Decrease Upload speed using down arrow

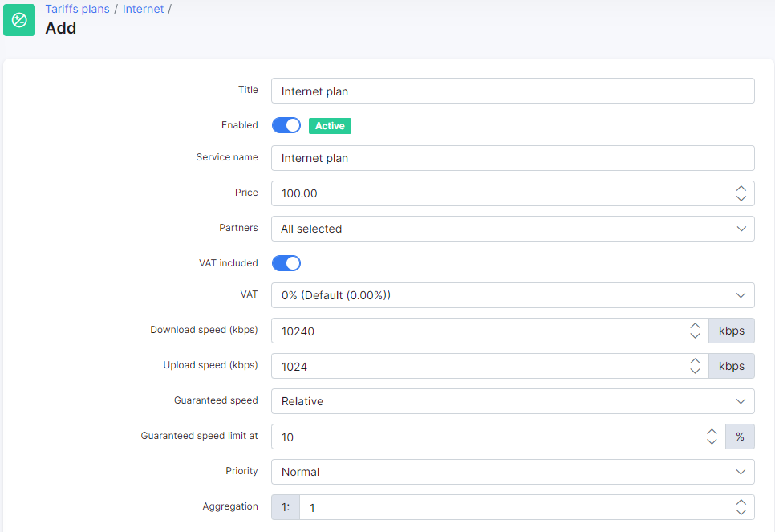pos(695,371)
